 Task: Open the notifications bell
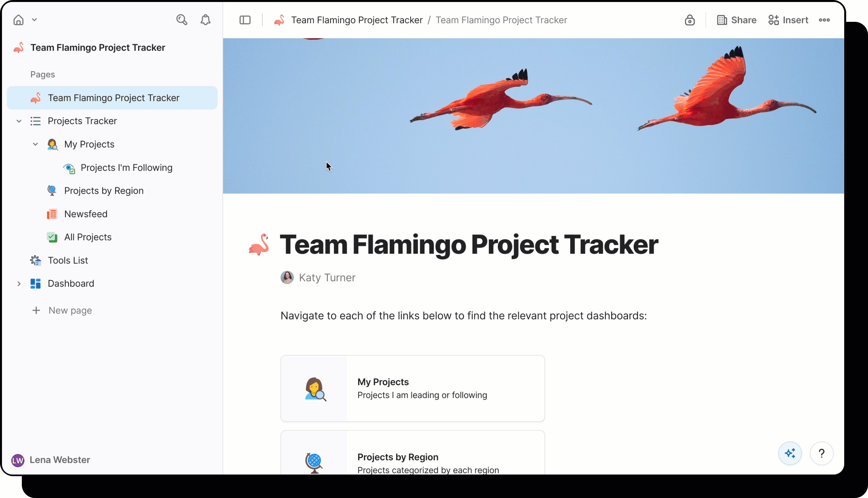[x=205, y=20]
